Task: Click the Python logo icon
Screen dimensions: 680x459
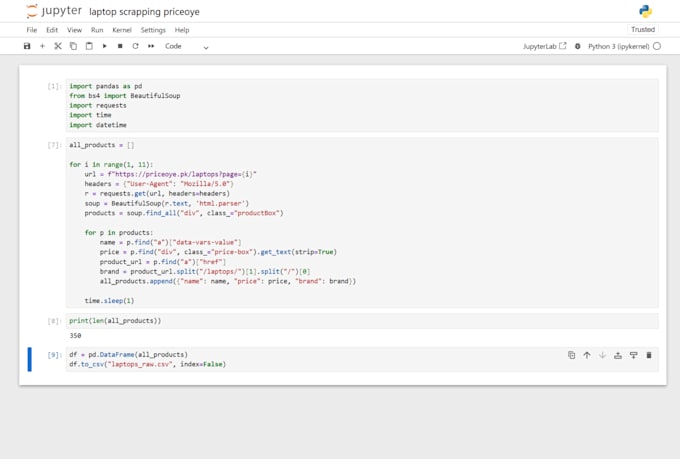Action: coord(645,11)
